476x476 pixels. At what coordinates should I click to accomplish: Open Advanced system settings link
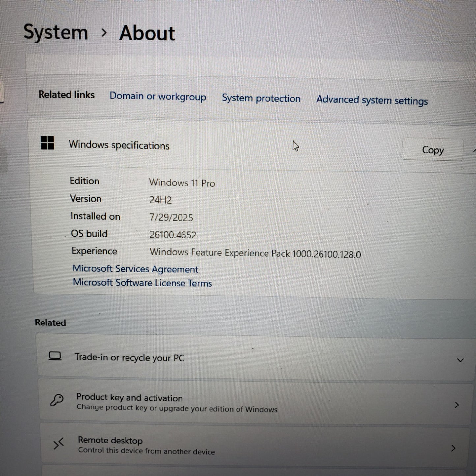372,100
